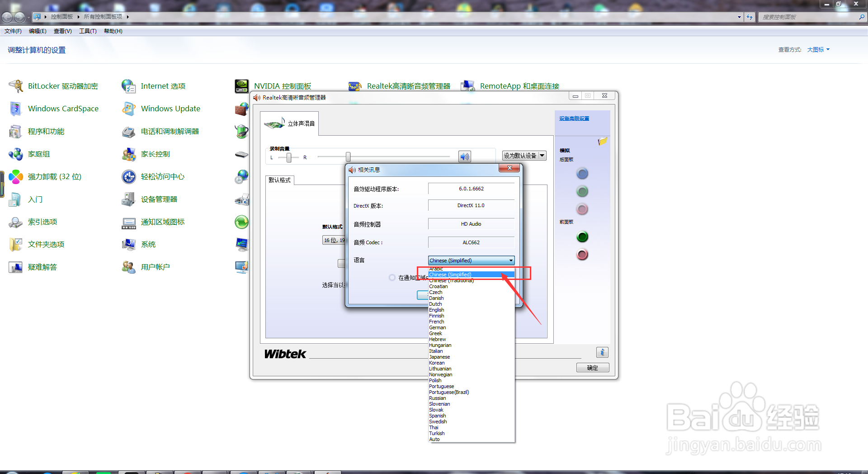Adjust the L/R balance slider
The height and width of the screenshot is (474, 868).
(x=289, y=157)
